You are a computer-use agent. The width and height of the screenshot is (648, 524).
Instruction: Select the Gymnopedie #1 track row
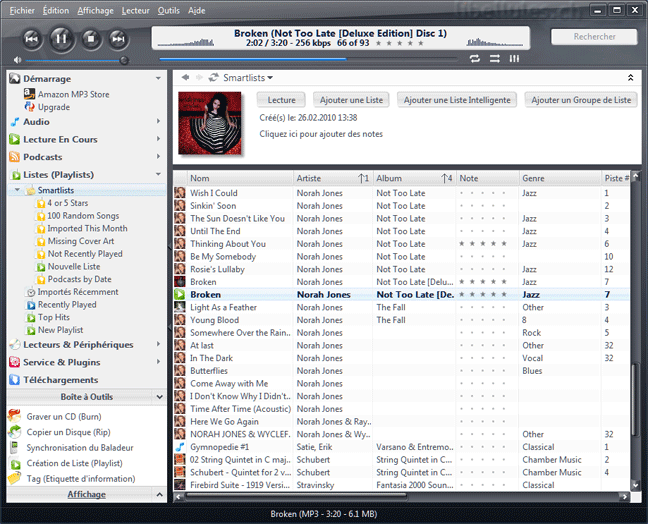[x=401, y=447]
